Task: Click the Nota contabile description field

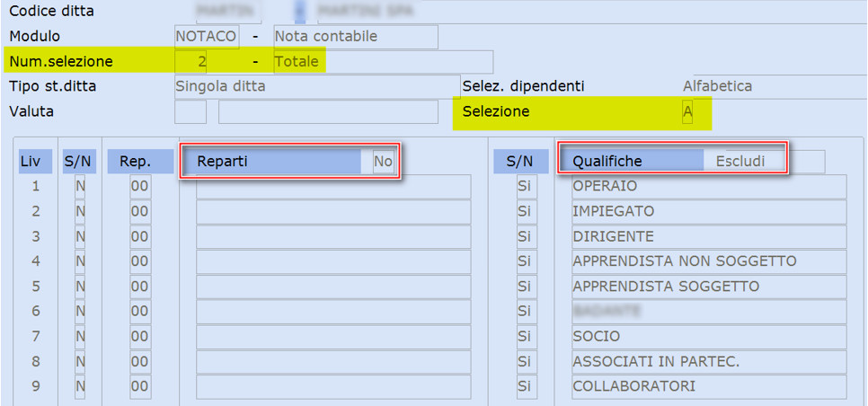Action: coord(356,37)
